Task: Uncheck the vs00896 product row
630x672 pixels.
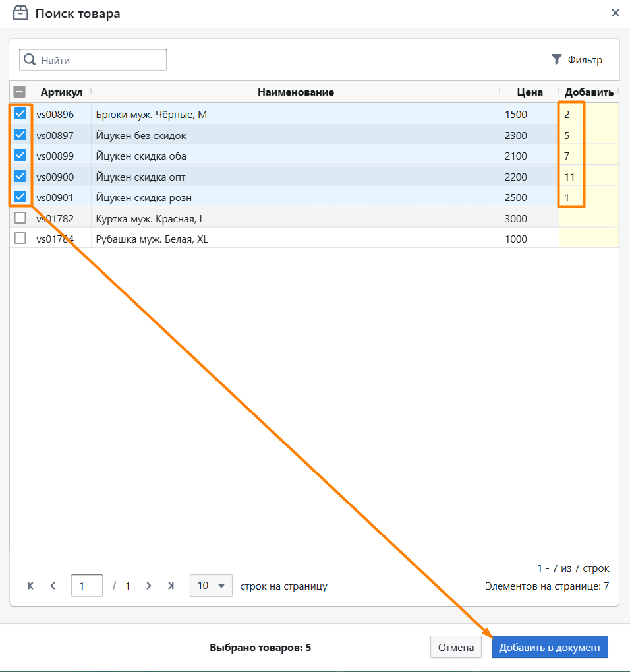Action: (x=20, y=114)
